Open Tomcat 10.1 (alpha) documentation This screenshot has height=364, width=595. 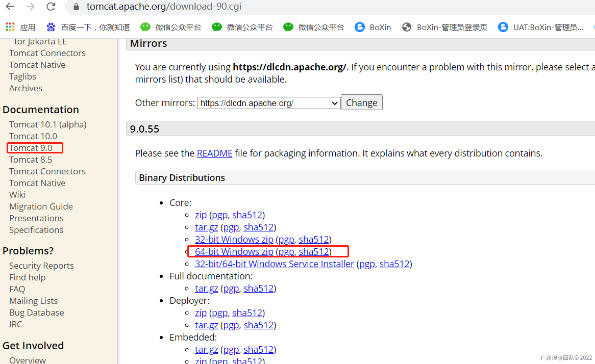point(48,125)
